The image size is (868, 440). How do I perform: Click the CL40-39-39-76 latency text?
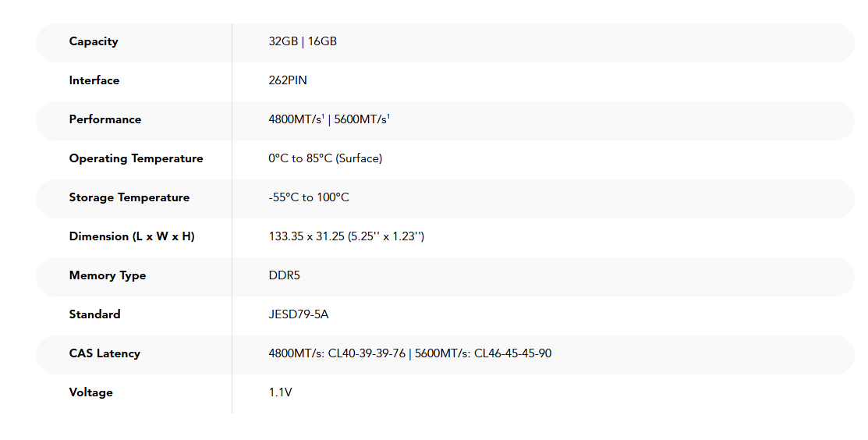coord(367,353)
